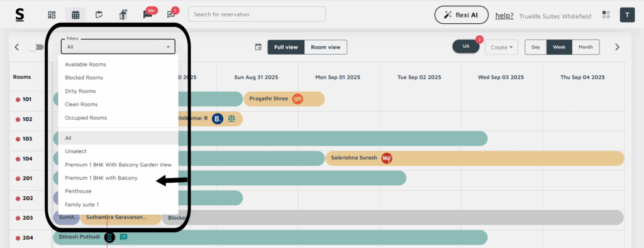The height and width of the screenshot is (248, 644).
Task: Collapse the Filters dropdown arrow
Action: coord(168,47)
